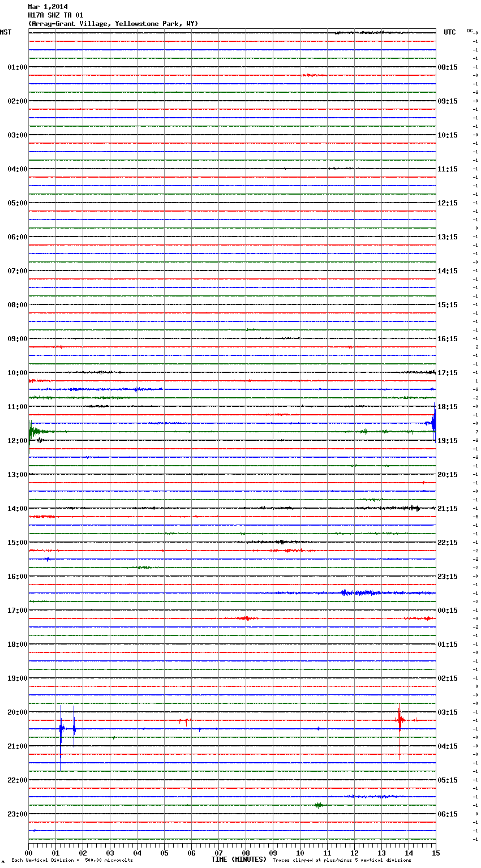Click the 21:15 UTC time label
The height and width of the screenshot is (868, 481).
point(448,508)
